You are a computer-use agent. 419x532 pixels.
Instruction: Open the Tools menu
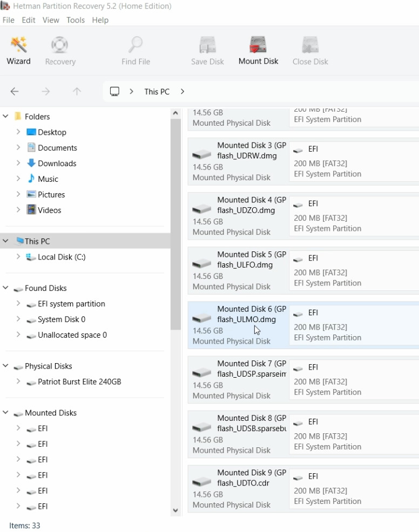point(76,20)
